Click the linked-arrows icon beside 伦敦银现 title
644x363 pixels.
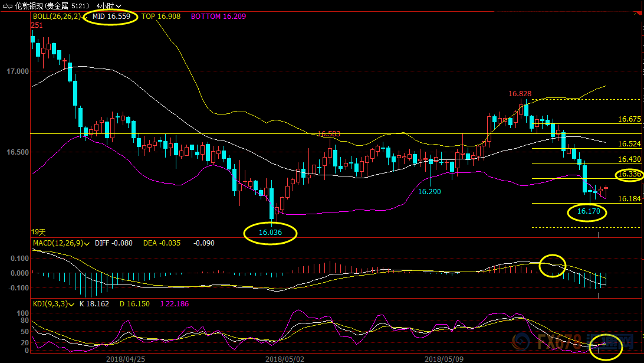click(x=6, y=6)
